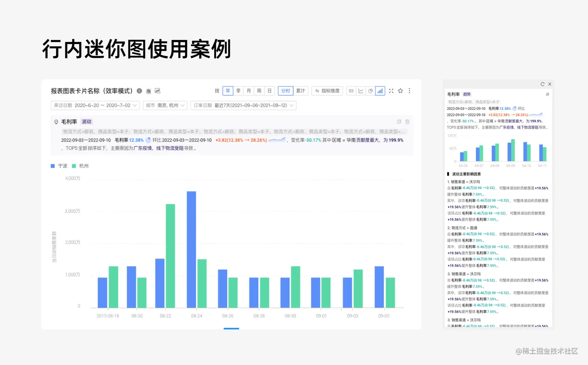Click the 报表图表卡片名称 title
This screenshot has height=365, width=588.
click(92, 91)
